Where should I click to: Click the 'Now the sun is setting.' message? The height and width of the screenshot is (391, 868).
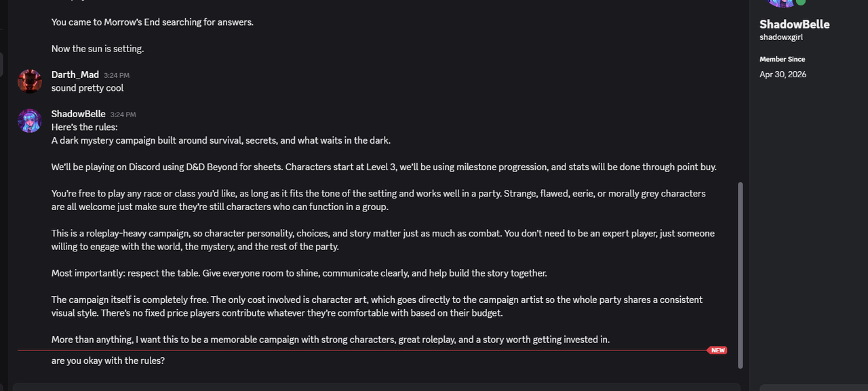point(98,49)
